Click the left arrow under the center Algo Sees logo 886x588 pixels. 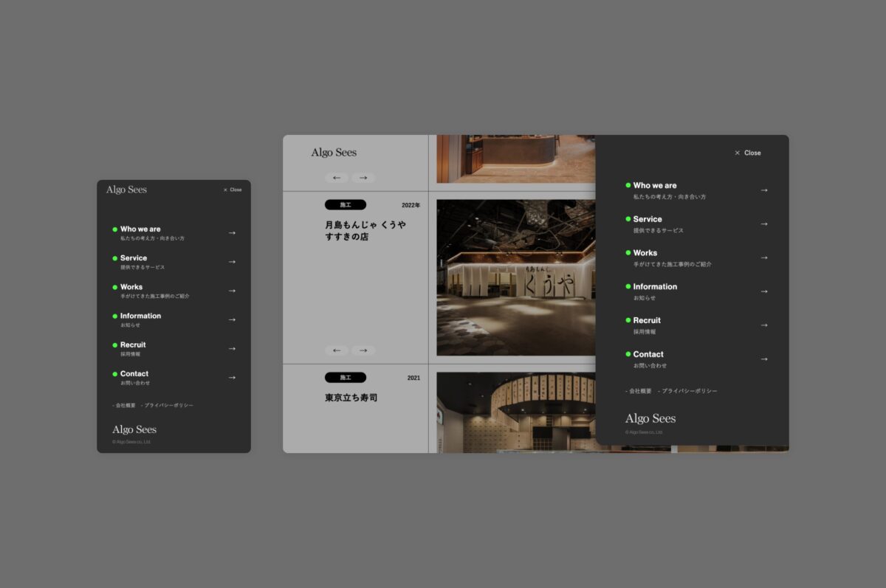pos(337,178)
